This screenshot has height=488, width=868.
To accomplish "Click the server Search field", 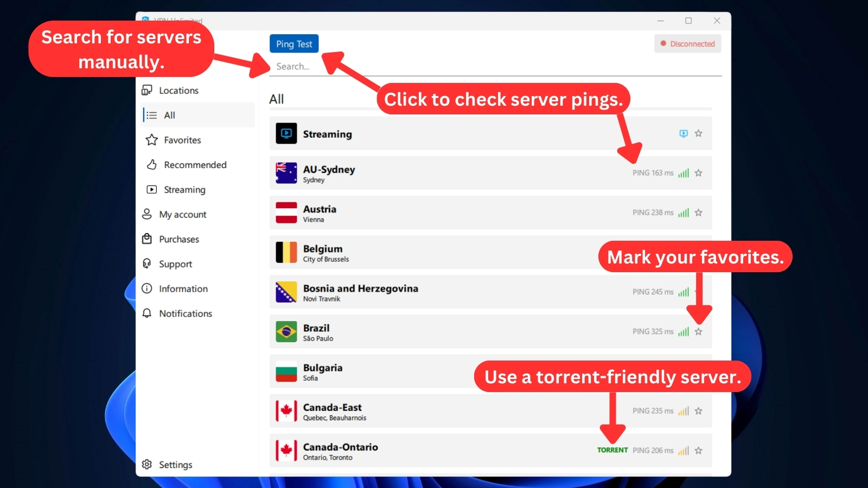I will (x=495, y=66).
